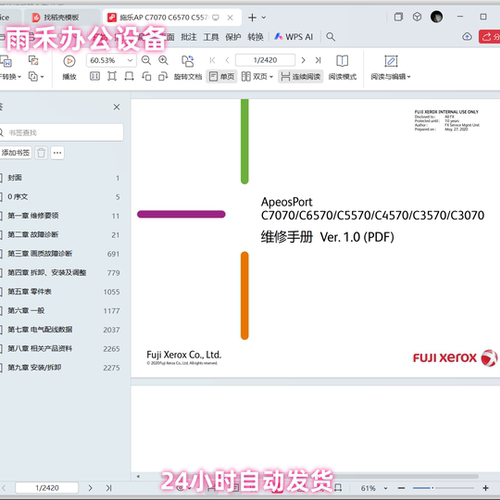Click toolbar page number field 1/2420
The width and height of the screenshot is (500, 500).
(x=265, y=60)
